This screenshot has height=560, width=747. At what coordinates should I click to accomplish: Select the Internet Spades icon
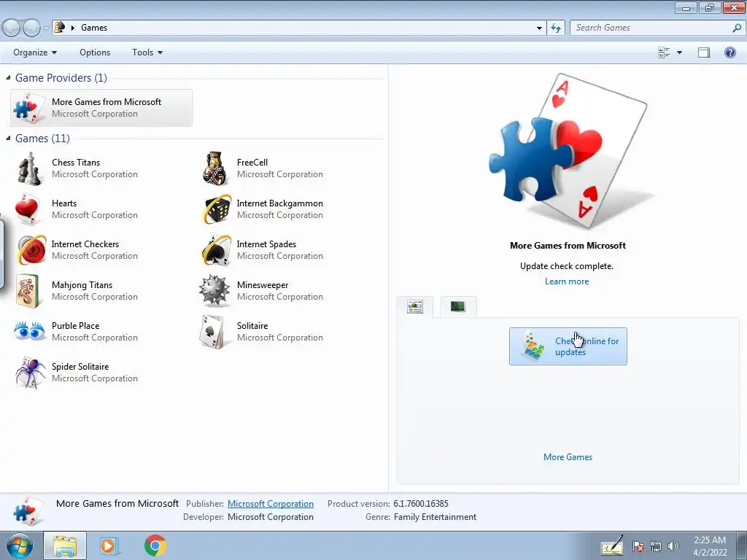[x=216, y=250]
